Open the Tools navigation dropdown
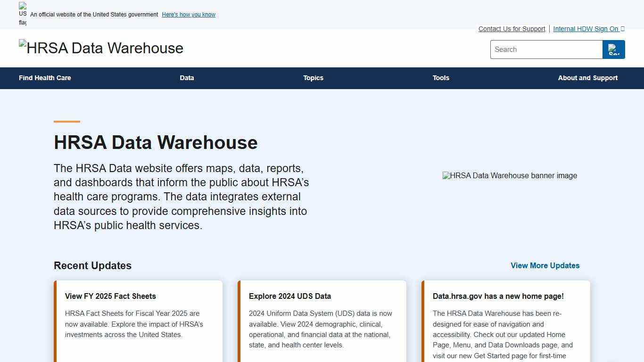Image resolution: width=644 pixels, height=362 pixels. pos(441,78)
